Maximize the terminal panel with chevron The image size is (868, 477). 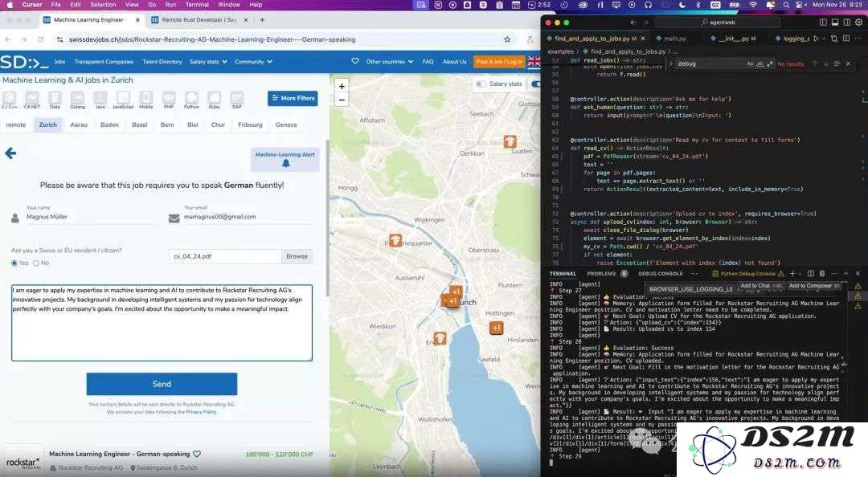click(845, 273)
